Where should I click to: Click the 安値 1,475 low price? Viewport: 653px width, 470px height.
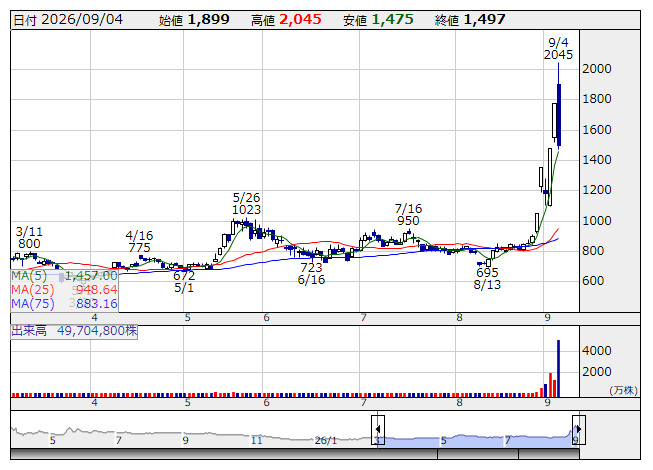point(378,20)
